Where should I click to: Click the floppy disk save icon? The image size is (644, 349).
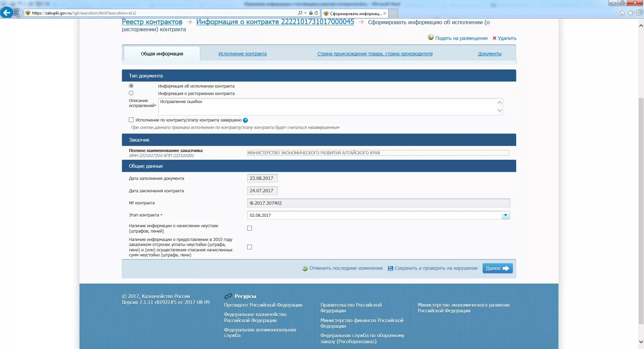click(390, 268)
